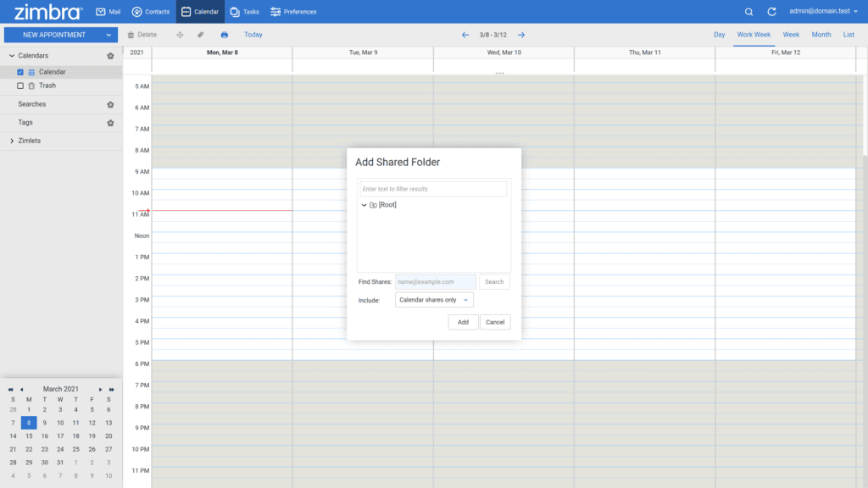Open the admin@domain.test account menu
The image size is (868, 488).
(x=823, y=11)
